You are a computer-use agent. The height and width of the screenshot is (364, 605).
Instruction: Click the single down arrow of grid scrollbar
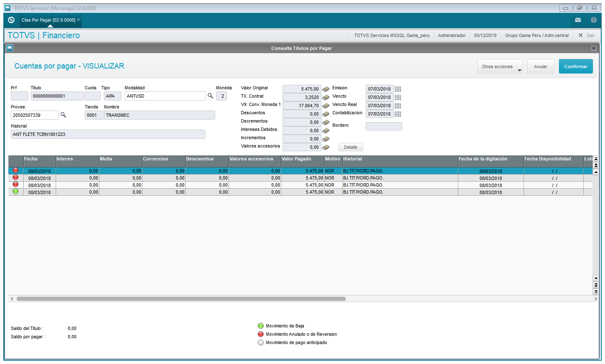coord(596,278)
